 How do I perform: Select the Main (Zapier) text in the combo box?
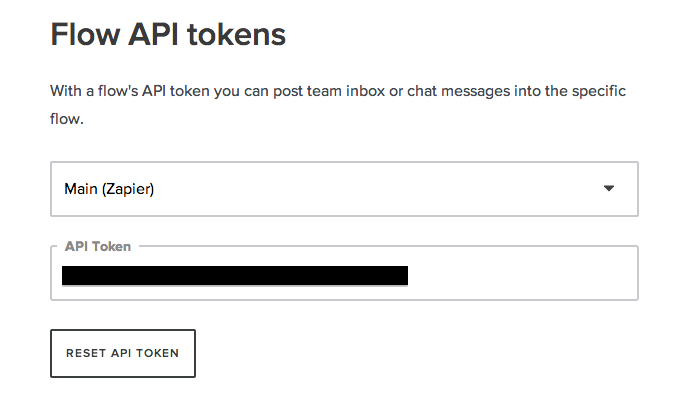109,189
